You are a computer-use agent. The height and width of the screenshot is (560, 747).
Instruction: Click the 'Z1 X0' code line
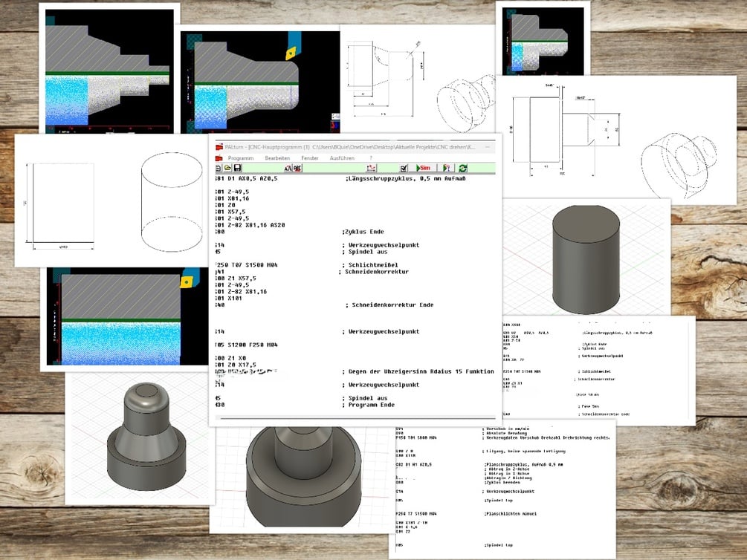[230, 359]
